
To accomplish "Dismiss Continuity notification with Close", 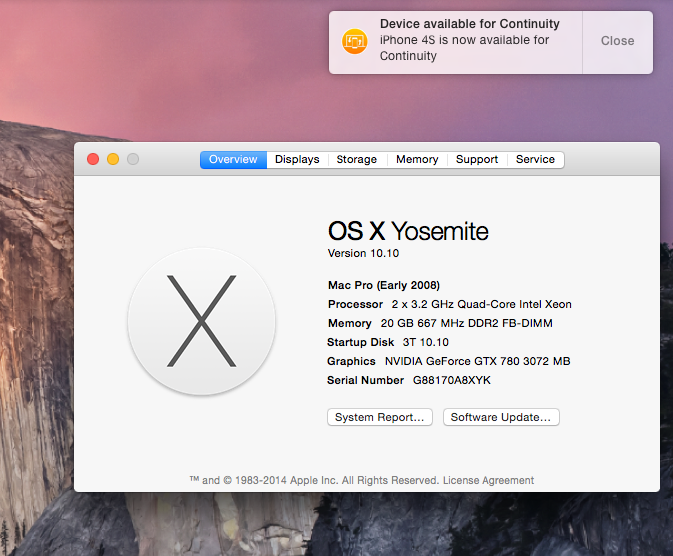I will (618, 41).
